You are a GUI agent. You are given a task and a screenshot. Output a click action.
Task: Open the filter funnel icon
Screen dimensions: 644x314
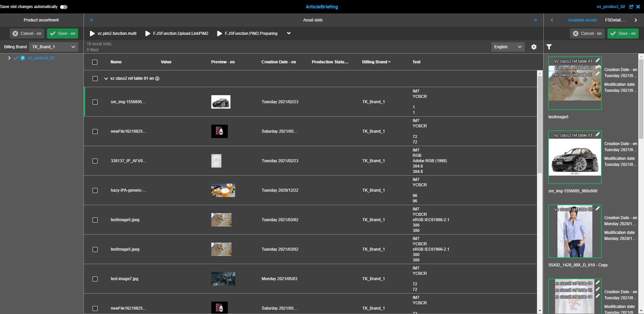549,47
